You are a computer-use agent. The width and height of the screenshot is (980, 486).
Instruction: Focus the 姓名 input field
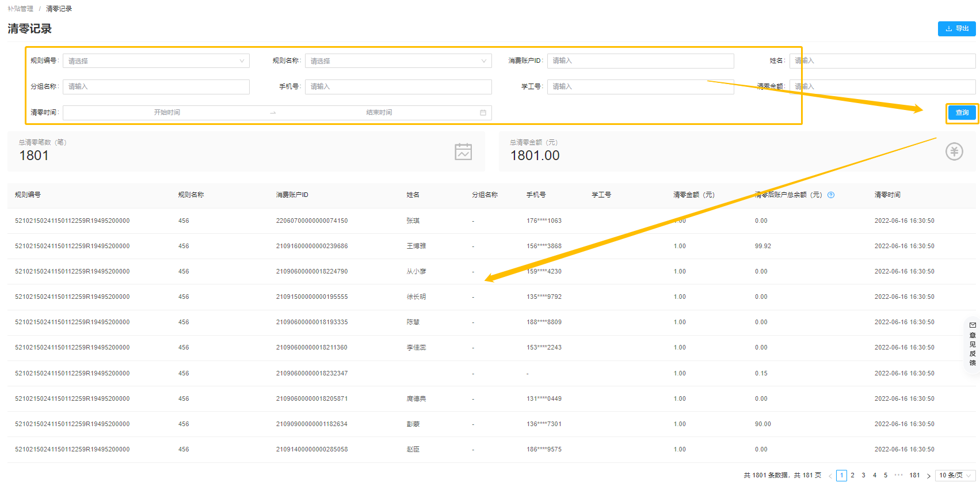click(x=882, y=61)
